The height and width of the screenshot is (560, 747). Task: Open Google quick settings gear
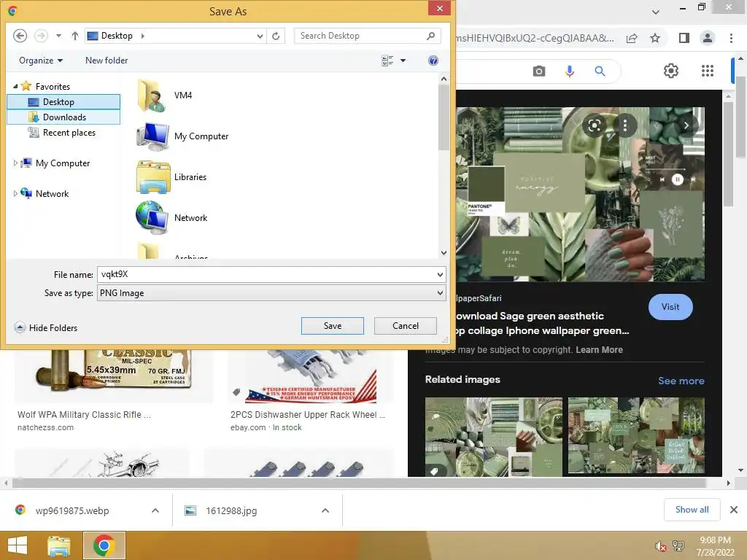671,71
